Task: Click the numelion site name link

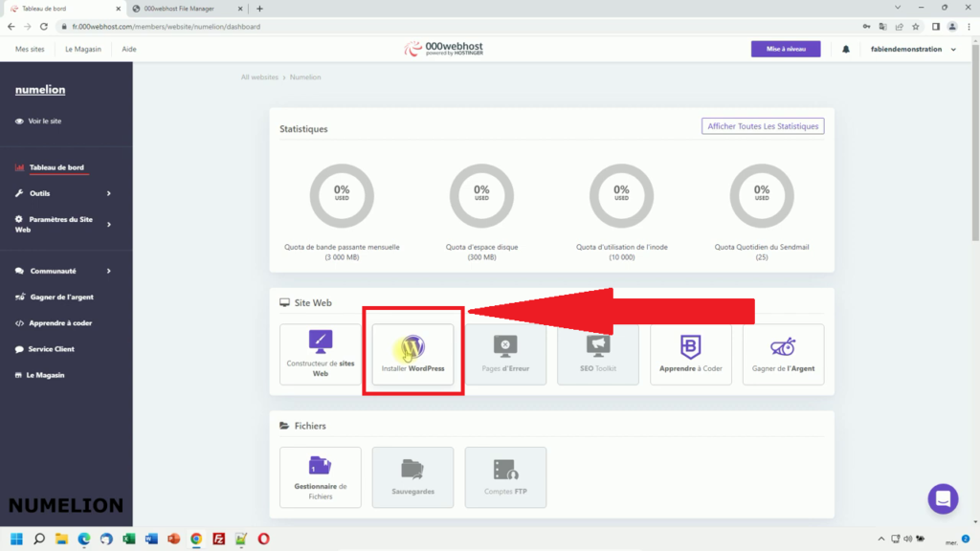Action: (x=40, y=90)
